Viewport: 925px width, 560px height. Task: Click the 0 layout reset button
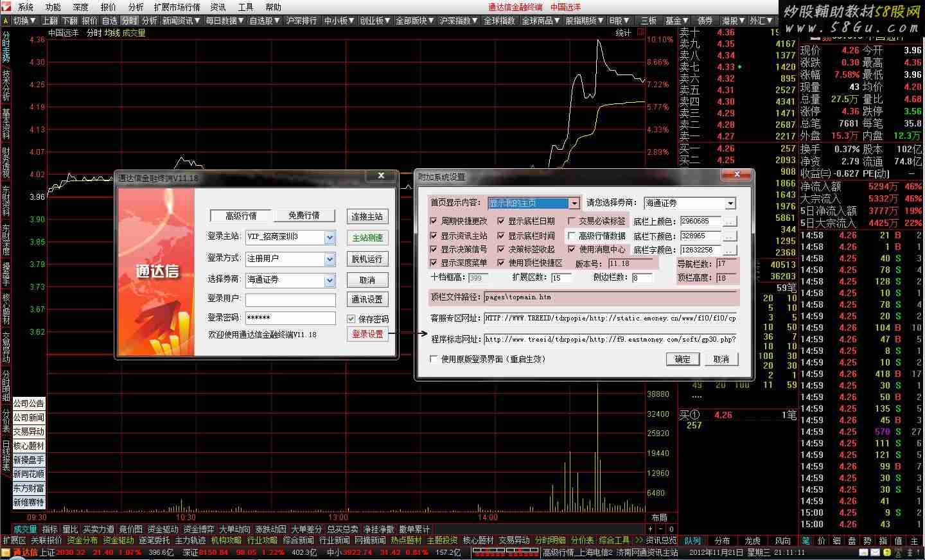click(671, 529)
